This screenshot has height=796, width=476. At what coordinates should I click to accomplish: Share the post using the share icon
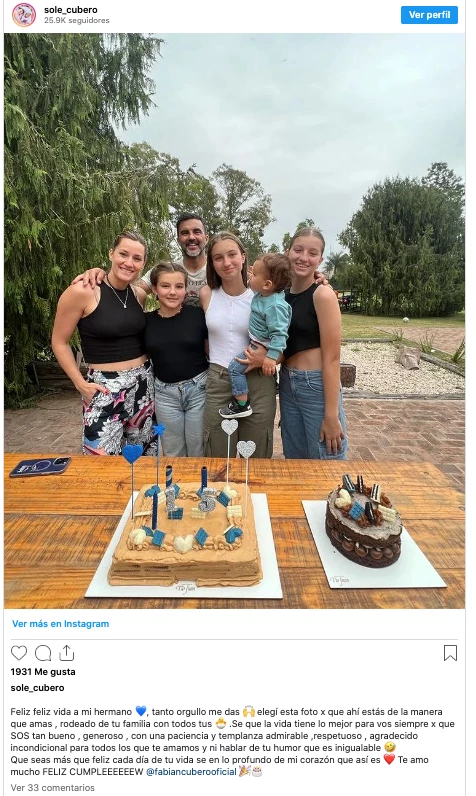67,653
